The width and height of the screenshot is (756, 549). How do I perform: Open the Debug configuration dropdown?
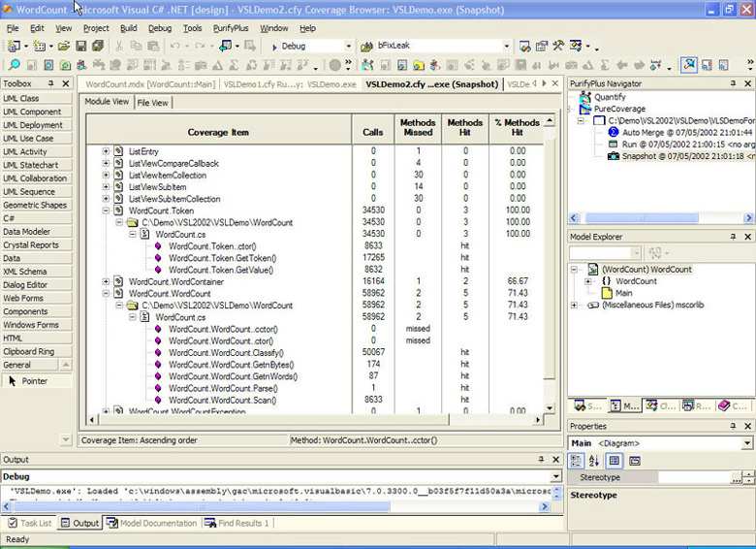pos(348,47)
